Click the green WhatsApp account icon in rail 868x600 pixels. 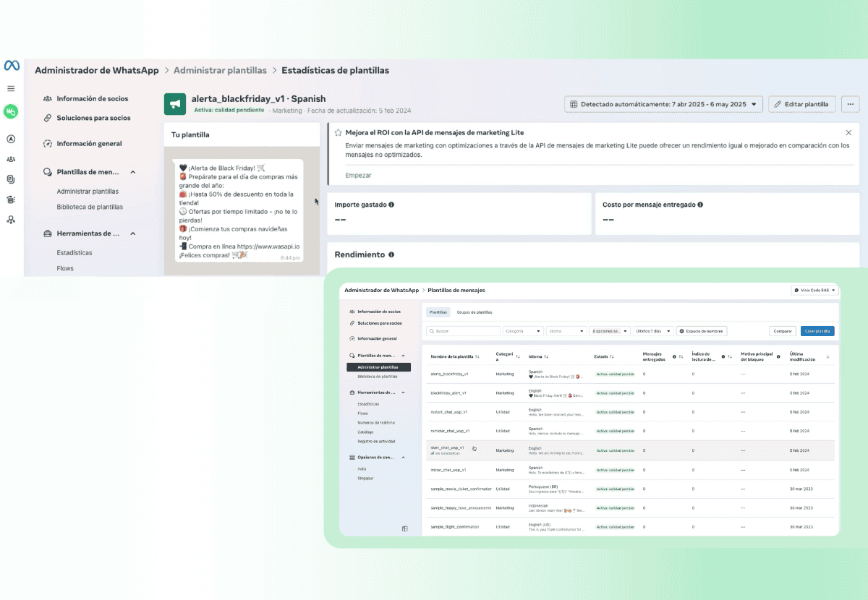pyautogui.click(x=11, y=112)
